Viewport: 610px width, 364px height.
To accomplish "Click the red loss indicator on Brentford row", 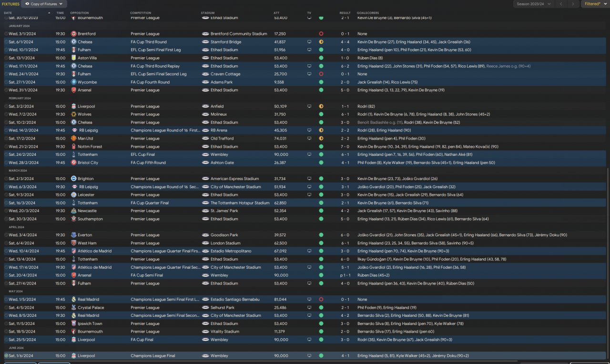I will point(321,34).
